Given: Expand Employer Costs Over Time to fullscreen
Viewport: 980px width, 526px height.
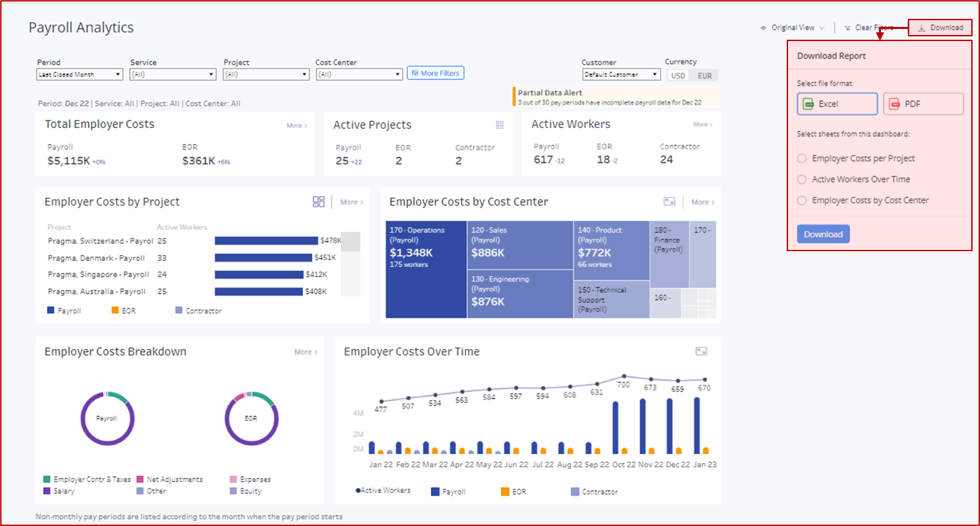Looking at the screenshot, I should 701,351.
